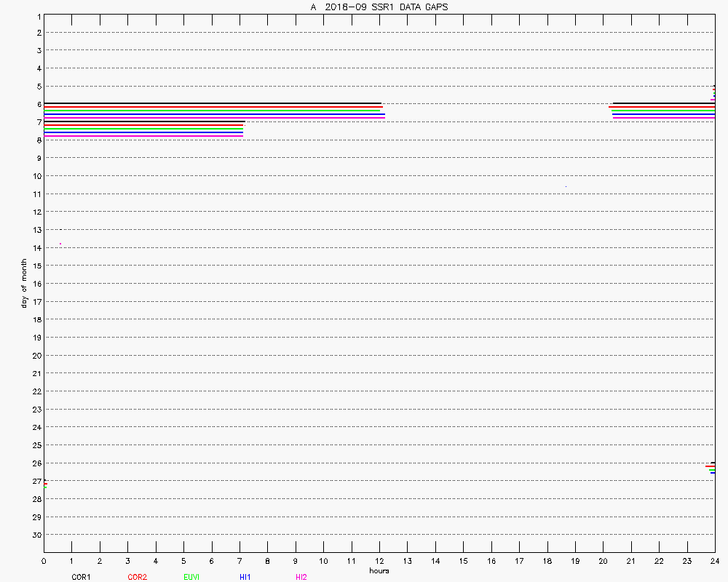Click day 15 label on y-axis
728x582 pixels.
[36, 266]
